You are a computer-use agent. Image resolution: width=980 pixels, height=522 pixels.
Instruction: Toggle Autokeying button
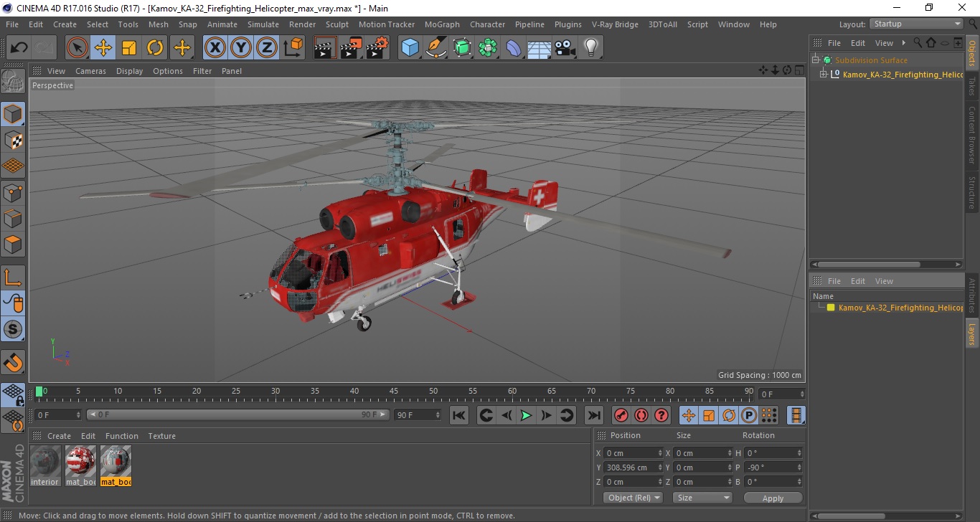(641, 415)
